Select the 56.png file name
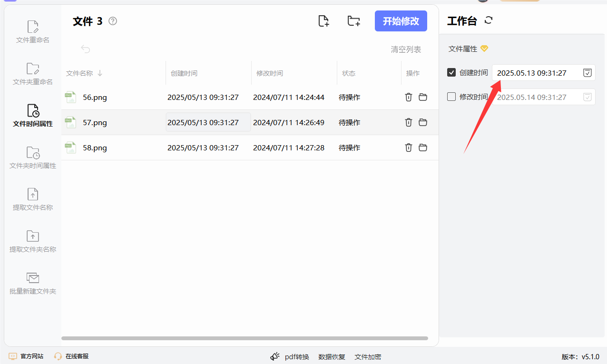 95,98
